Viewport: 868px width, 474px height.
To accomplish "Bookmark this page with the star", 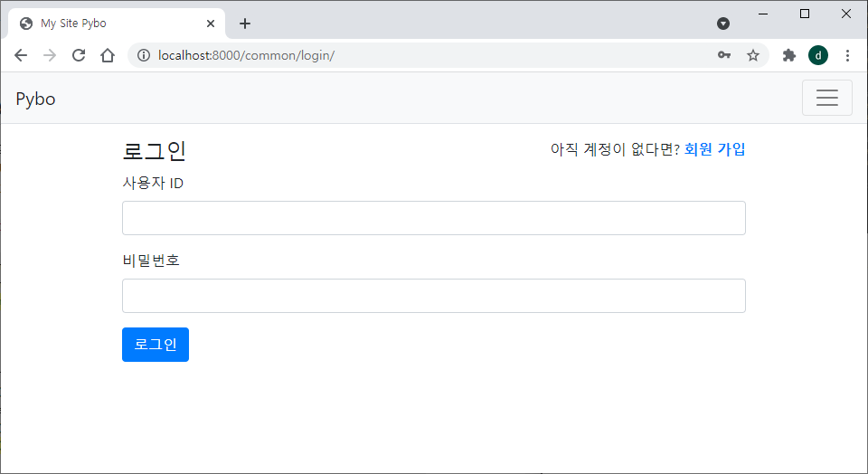I will (x=753, y=55).
